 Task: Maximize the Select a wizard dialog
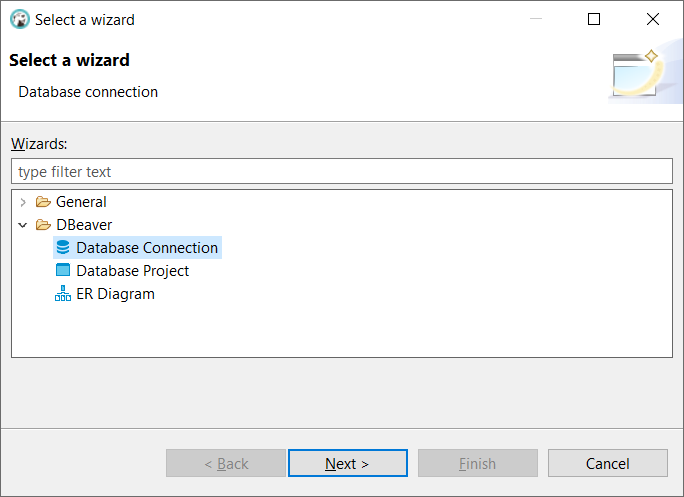594,19
